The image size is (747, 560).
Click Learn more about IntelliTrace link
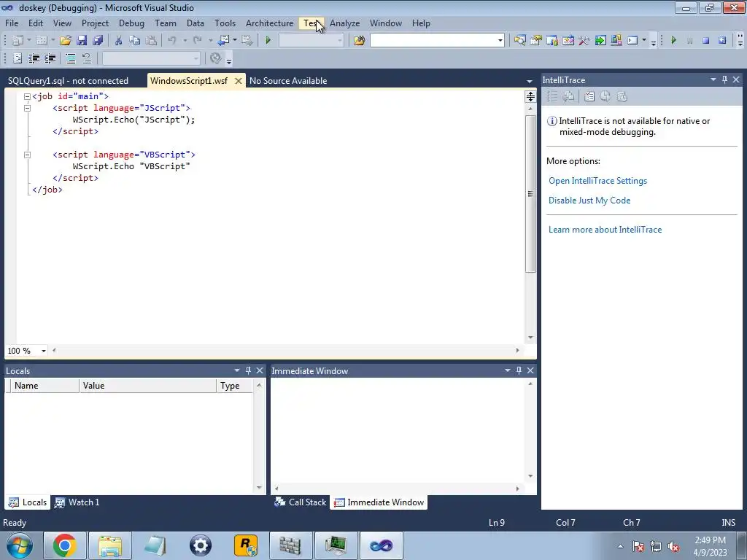point(605,230)
